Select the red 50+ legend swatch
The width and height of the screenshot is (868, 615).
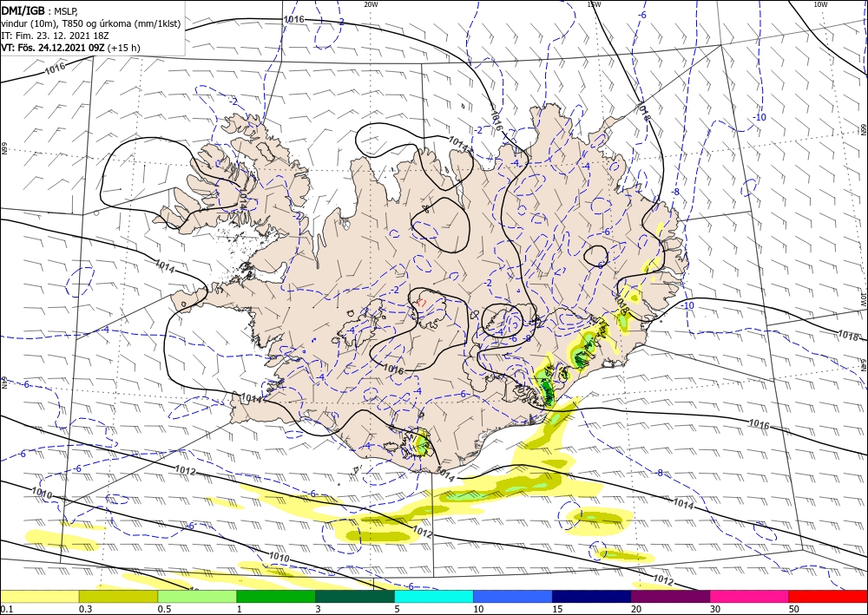click(x=828, y=596)
